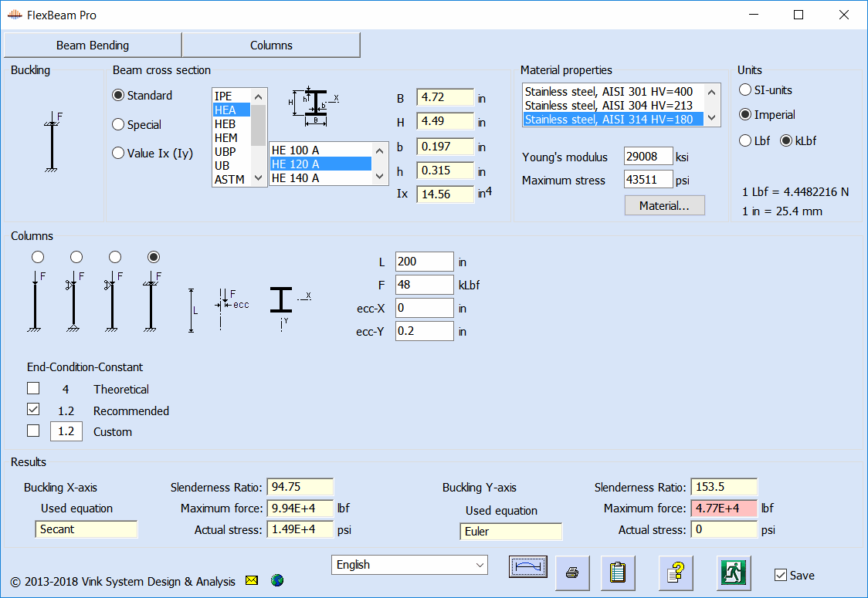Select Stainless steel AISI 314 HV=180
Screen dimensions: 868x598
point(613,119)
